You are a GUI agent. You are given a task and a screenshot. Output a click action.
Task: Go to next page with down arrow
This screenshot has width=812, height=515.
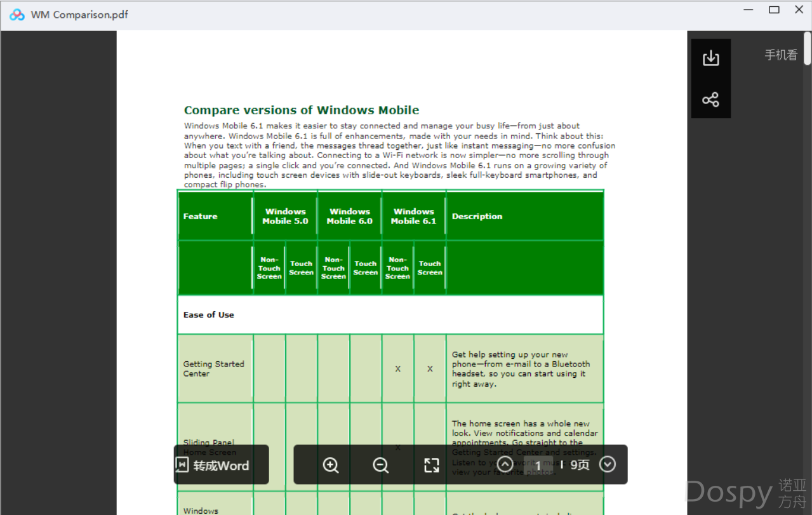[x=608, y=464]
